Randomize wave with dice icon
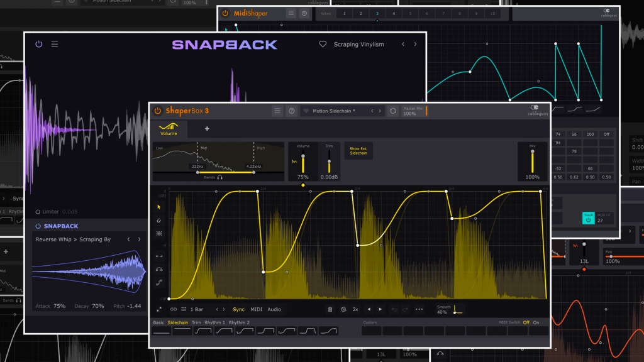Viewport: 644px width, 362px height. (343, 309)
